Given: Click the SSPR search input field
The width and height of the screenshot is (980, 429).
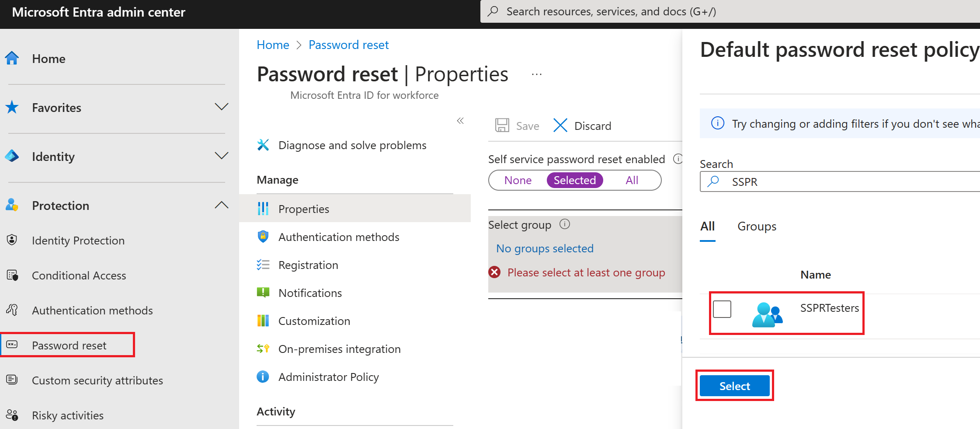Looking at the screenshot, I should [x=840, y=181].
